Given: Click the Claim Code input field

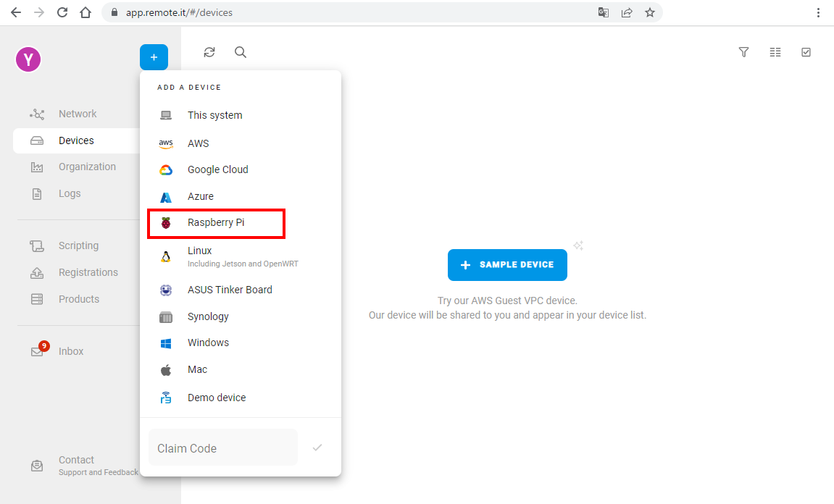Looking at the screenshot, I should click(x=222, y=448).
